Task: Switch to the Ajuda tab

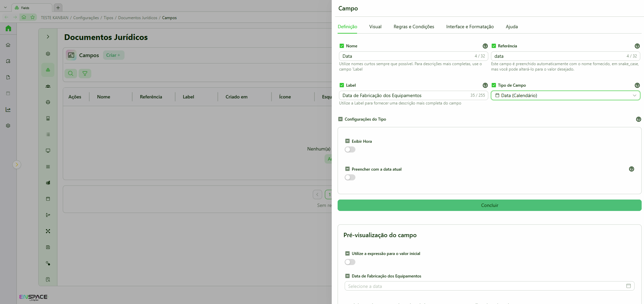Action: (x=511, y=27)
